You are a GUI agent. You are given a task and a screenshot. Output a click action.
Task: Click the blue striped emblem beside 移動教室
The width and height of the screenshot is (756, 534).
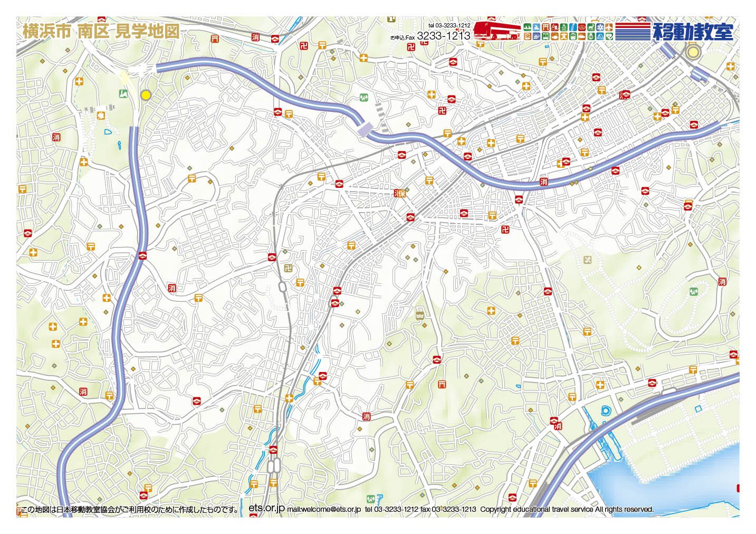point(633,31)
